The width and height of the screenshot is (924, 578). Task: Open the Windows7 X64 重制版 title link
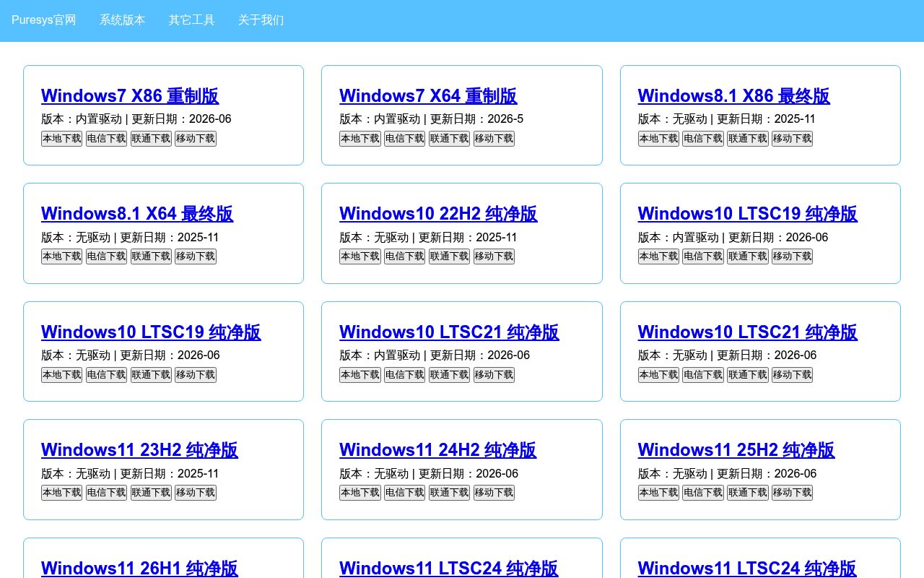click(x=428, y=96)
